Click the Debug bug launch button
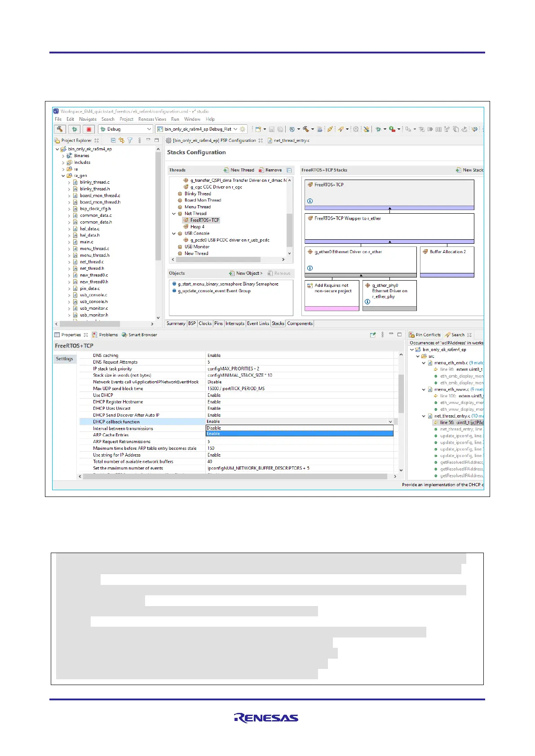 click(75, 129)
